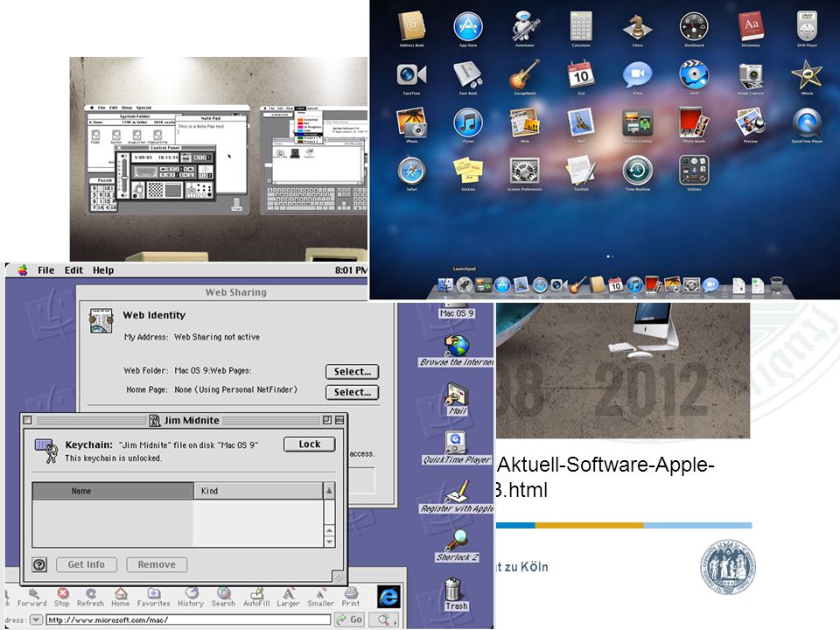Open Preview app in Launchpad

[751, 122]
